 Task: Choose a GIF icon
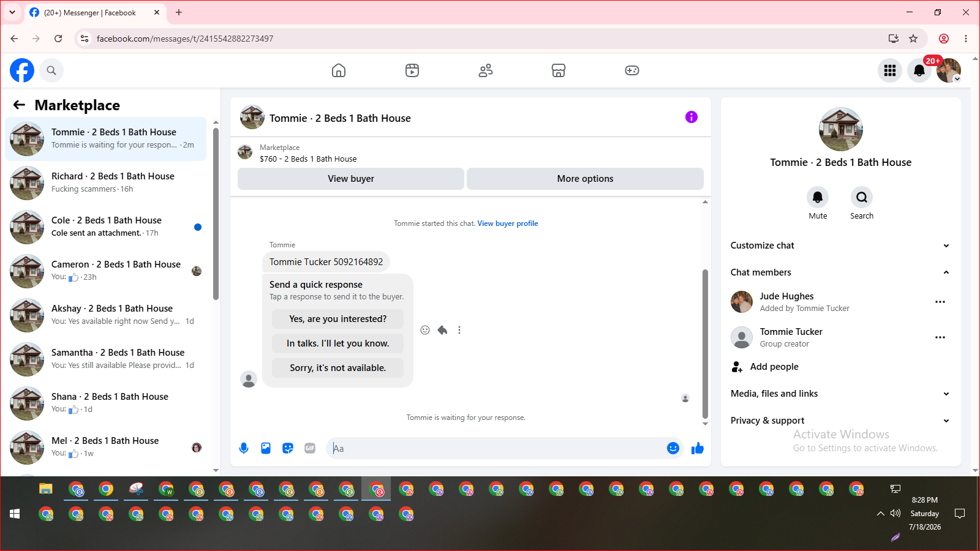(310, 448)
